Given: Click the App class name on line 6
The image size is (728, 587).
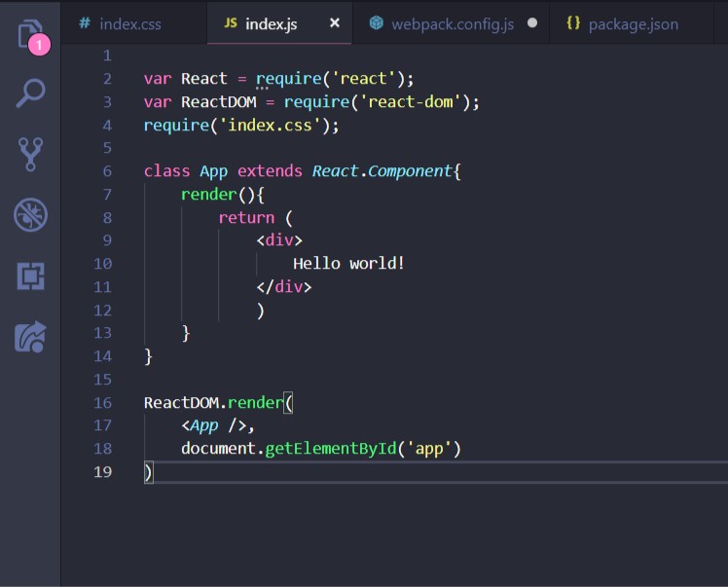Looking at the screenshot, I should (213, 170).
